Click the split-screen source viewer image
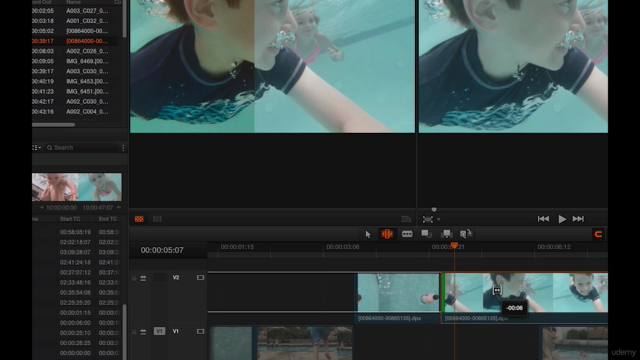This screenshot has height=360, width=640. tap(272, 66)
